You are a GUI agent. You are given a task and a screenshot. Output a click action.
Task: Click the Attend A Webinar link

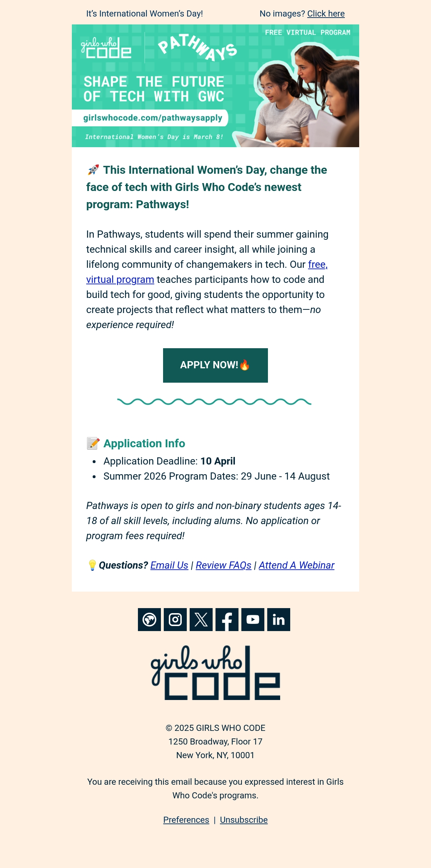296,565
